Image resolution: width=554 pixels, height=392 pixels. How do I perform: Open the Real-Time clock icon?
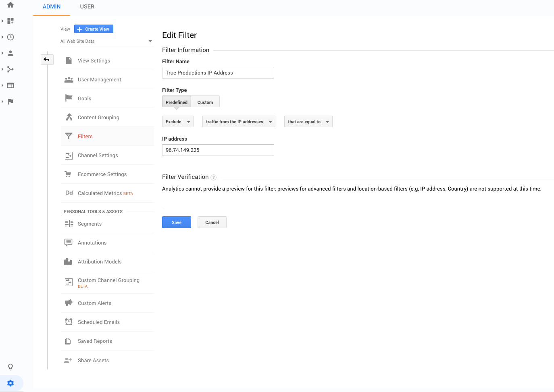10,37
